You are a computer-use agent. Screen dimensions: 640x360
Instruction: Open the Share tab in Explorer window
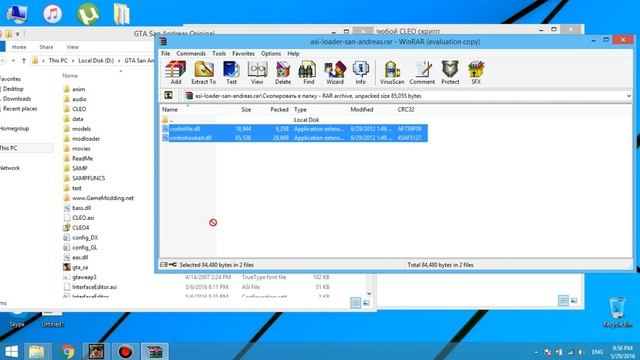pyautogui.click(x=46, y=47)
